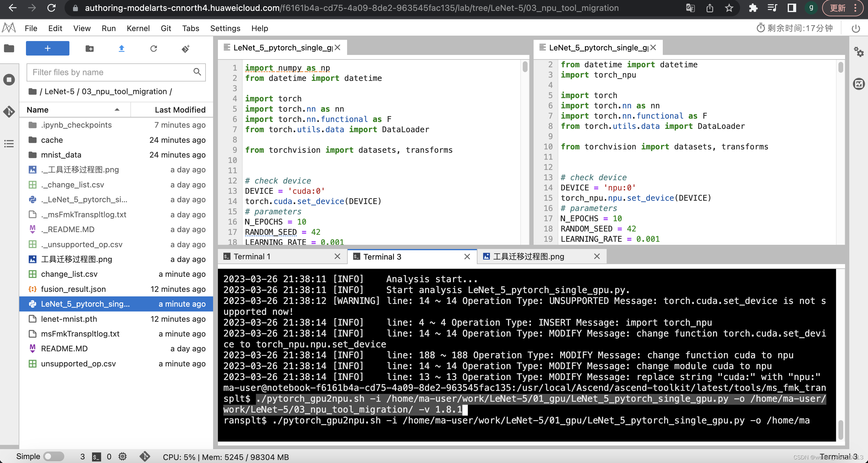Open the resource monitoring icon on right edge
This screenshot has height=463, width=868.
click(860, 84)
